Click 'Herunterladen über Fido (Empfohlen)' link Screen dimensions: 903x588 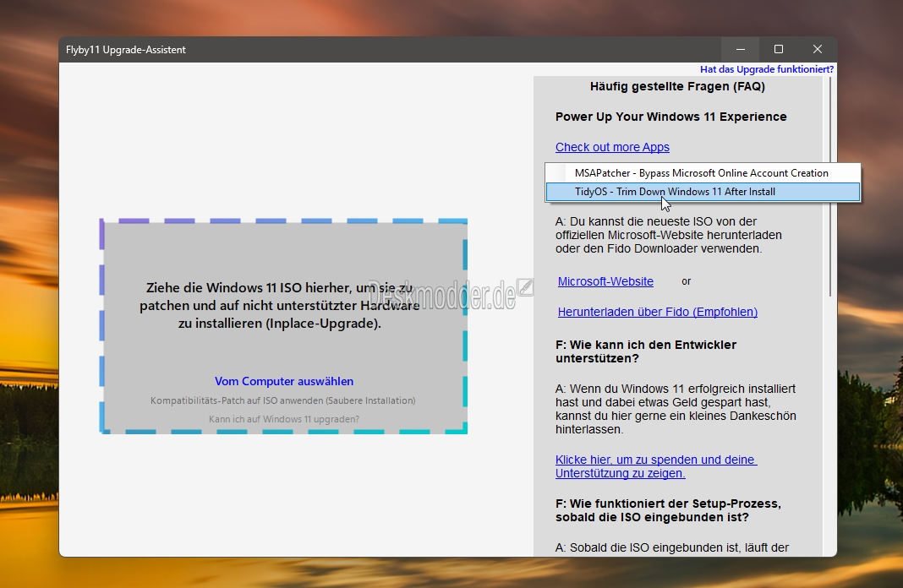[x=657, y=312]
